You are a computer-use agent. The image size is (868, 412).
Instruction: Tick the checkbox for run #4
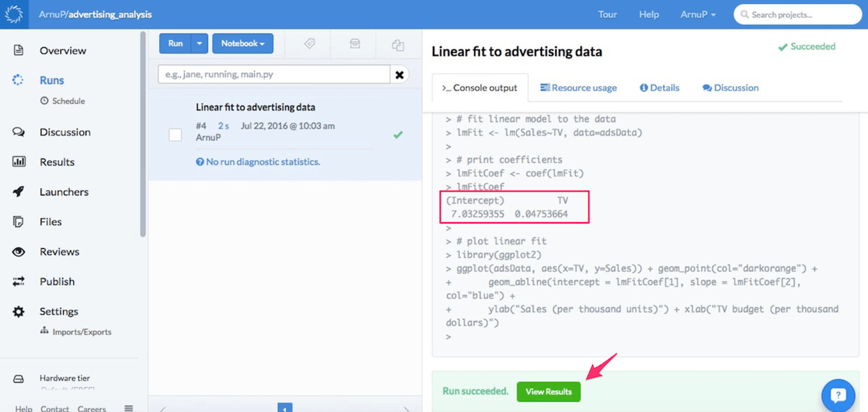[x=175, y=135]
